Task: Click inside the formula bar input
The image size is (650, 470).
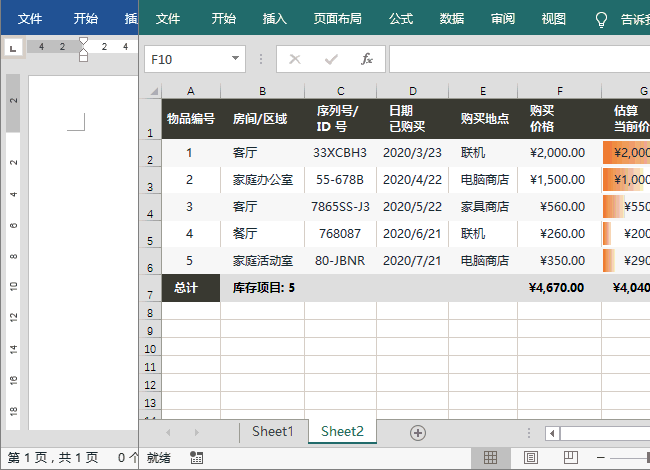Action: point(515,59)
